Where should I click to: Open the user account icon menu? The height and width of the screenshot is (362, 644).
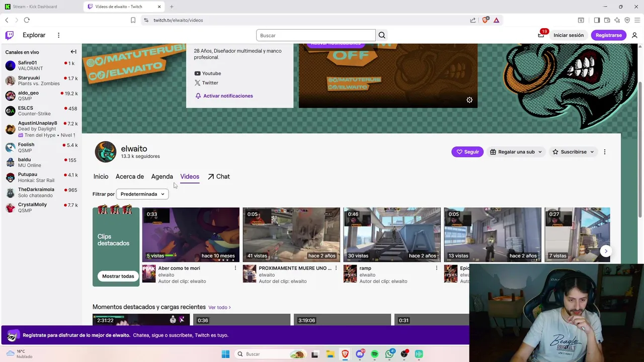[634, 35]
